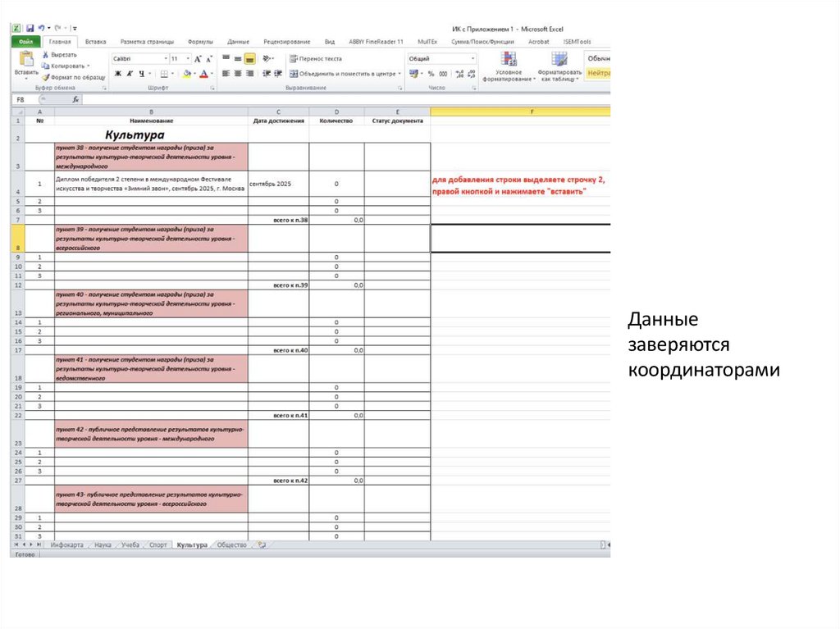Switch to the Рецензирование tab
This screenshot has height=629, width=840.
pyautogui.click(x=286, y=42)
